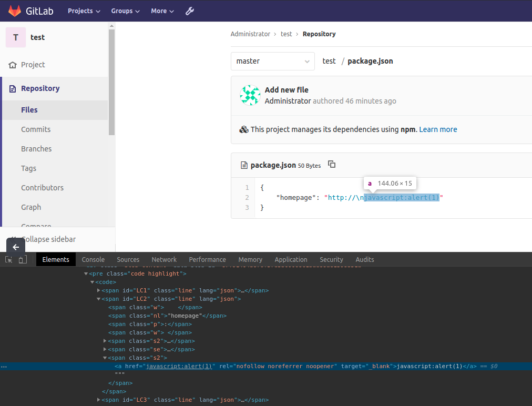Viewport: 532px width, 406px height.
Task: Expand the LC1 span node
Action: click(99, 290)
